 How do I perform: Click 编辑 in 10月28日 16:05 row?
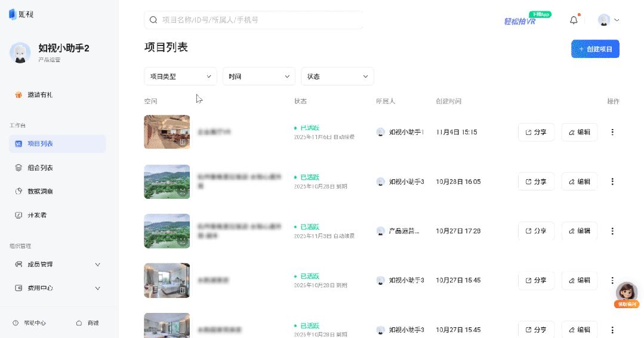tap(579, 182)
